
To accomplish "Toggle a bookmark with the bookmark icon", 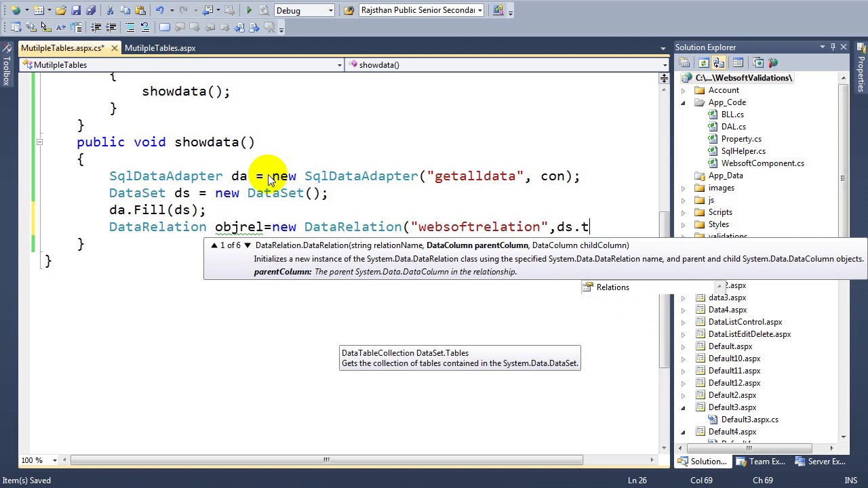I will click(x=165, y=27).
